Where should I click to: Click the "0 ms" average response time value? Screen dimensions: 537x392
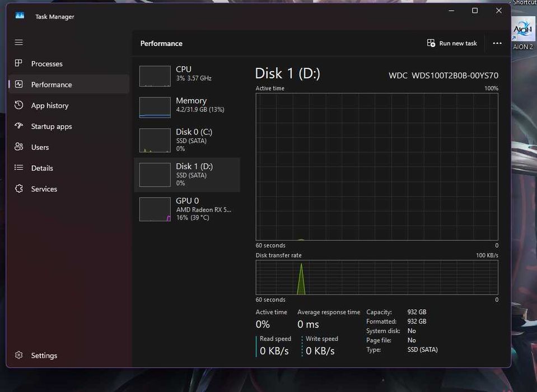[x=308, y=324]
